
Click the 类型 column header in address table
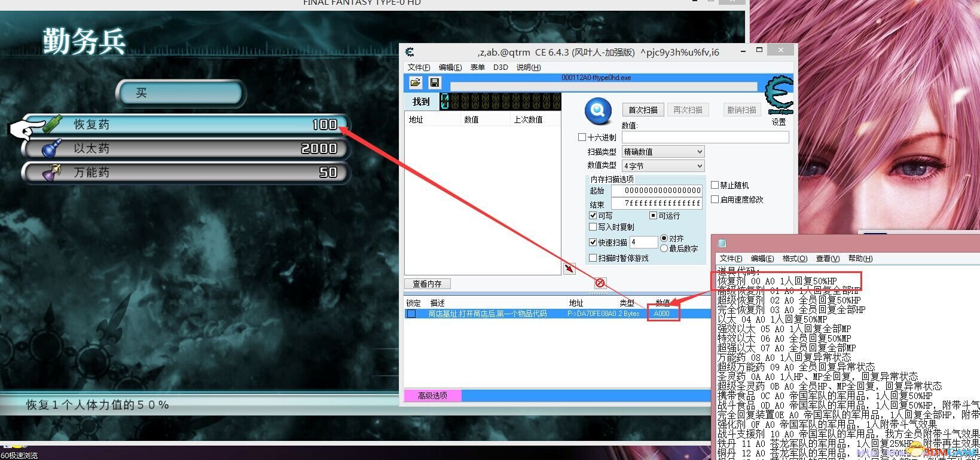[x=627, y=303]
